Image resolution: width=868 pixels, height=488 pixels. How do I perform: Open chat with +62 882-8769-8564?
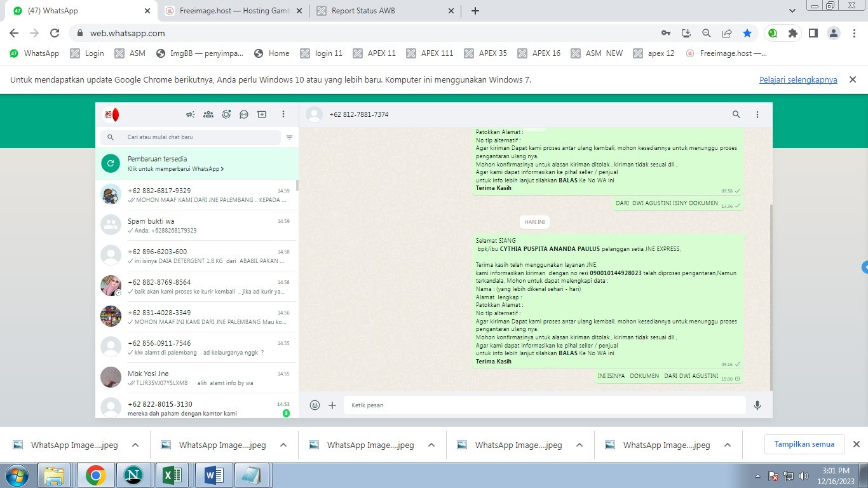click(x=197, y=286)
